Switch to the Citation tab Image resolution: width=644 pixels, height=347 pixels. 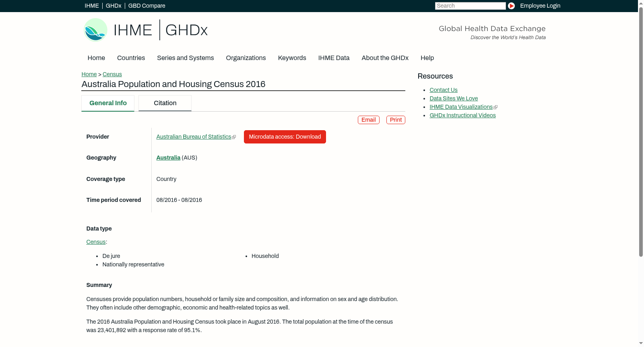tap(165, 103)
